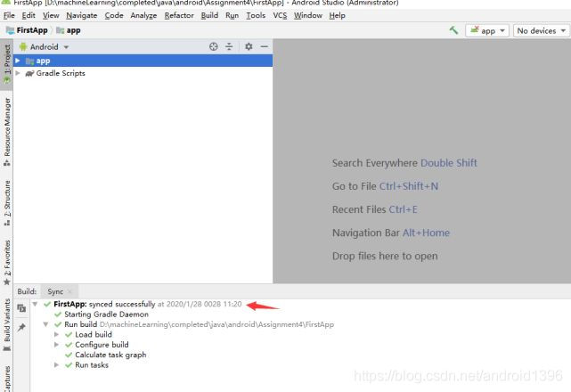
Task: Select the Configure build row text
Action: coord(102,345)
